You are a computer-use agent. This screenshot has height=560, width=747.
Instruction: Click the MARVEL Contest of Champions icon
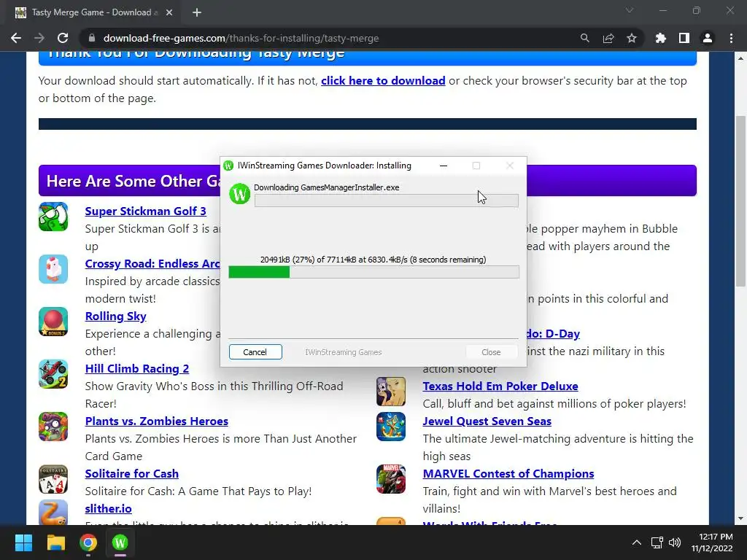coord(391,479)
